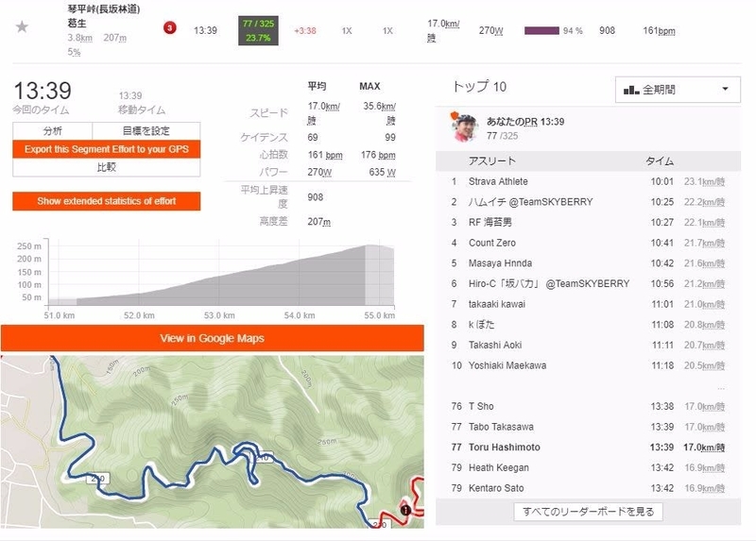Screen dimensions: 756x541
Task: Click すべてのリーダーボードを見る button
Action: pyautogui.click(x=588, y=511)
